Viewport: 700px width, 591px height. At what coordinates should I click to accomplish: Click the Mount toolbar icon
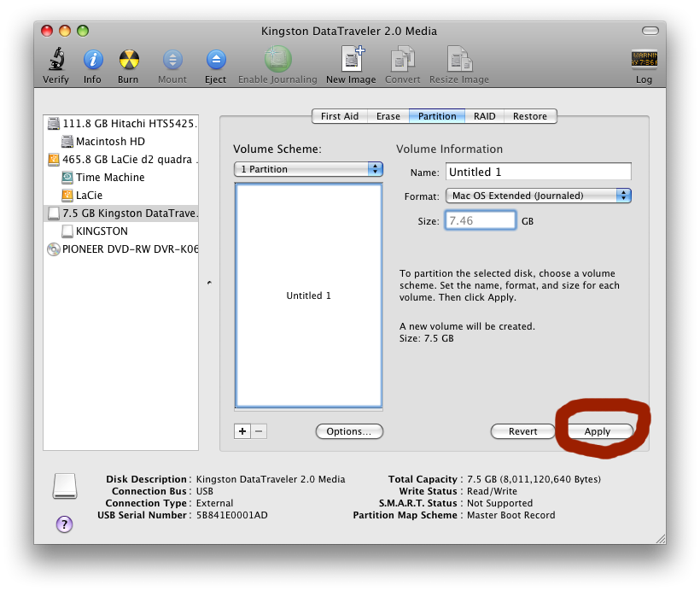pos(172,60)
